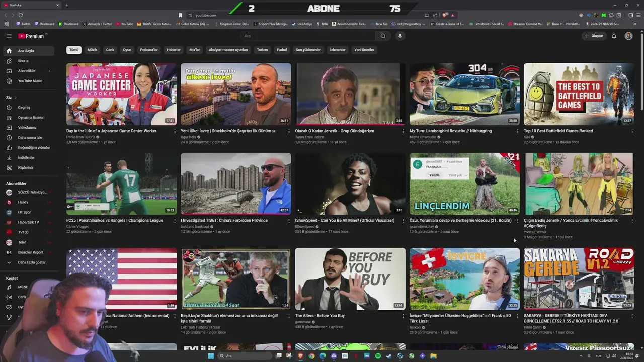Open Klipleriniz in sidebar
The image size is (644, 362).
point(29,167)
